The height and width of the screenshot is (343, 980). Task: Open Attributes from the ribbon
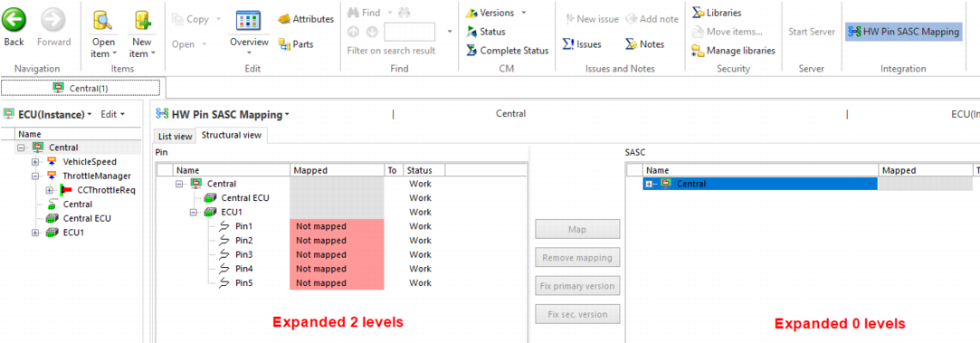click(x=306, y=19)
